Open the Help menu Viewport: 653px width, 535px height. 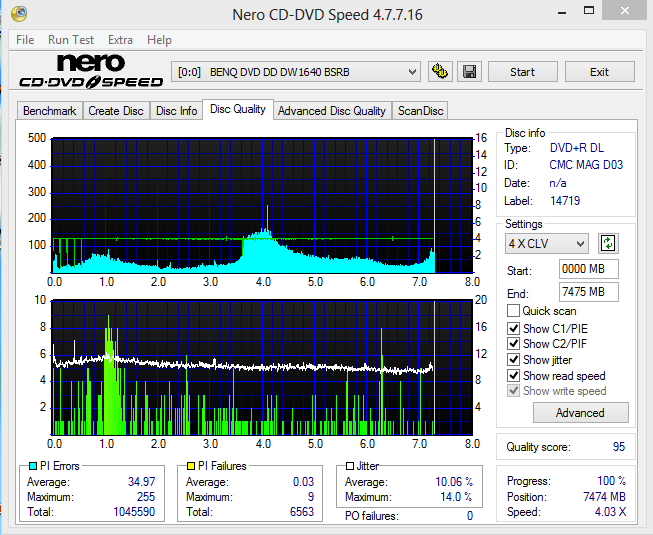point(159,40)
